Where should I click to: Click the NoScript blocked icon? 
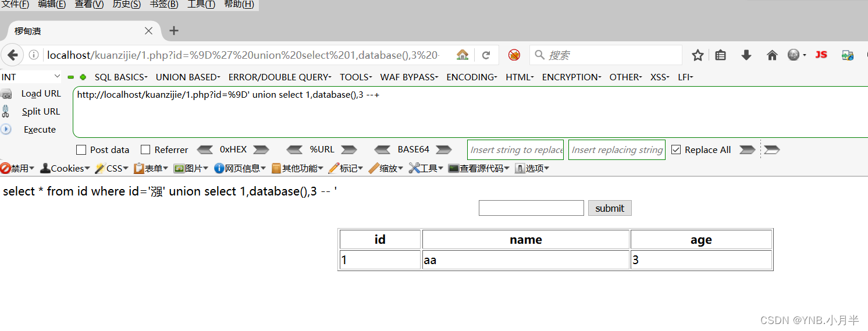514,55
